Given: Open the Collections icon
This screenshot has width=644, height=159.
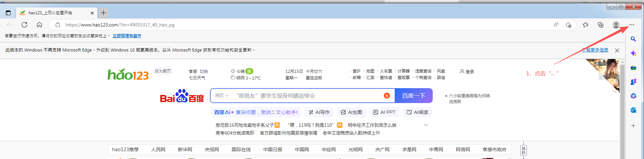Looking at the screenshot, I should tap(601, 25).
